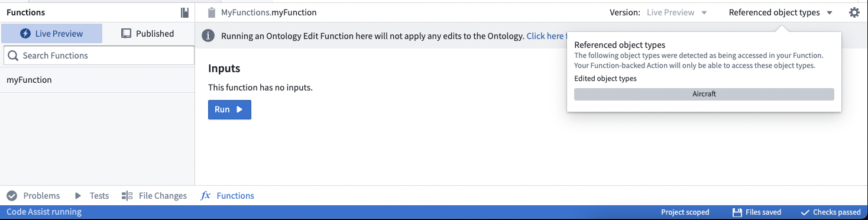Screen dimensions: 868x220
Task: Open the Functions bottom panel tab
Action: tap(228, 196)
